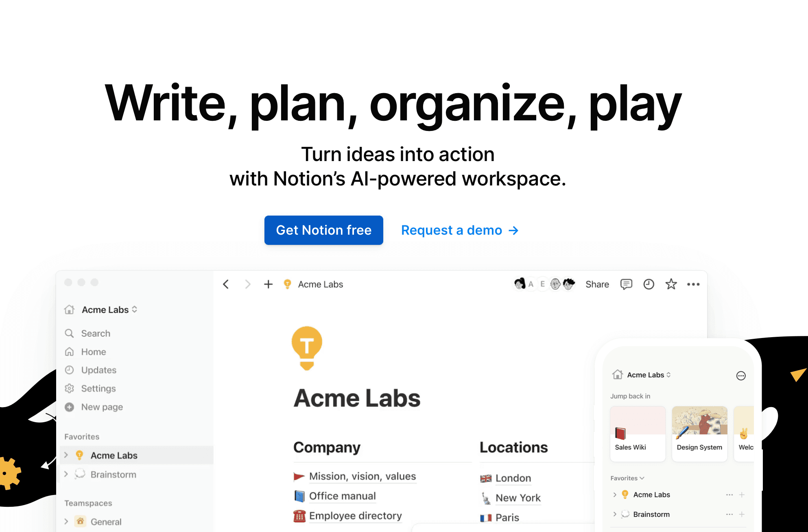Click the back navigation arrow

226,284
